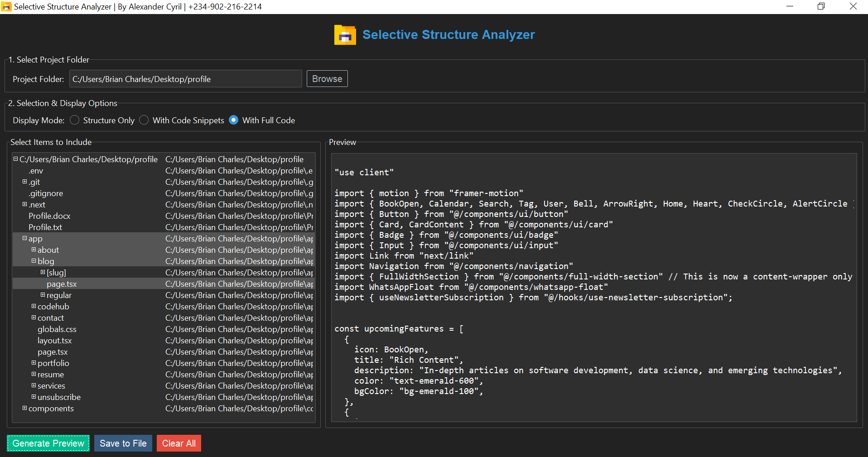This screenshot has width=868, height=457.
Task: Select the services folder label
Action: [51, 386]
